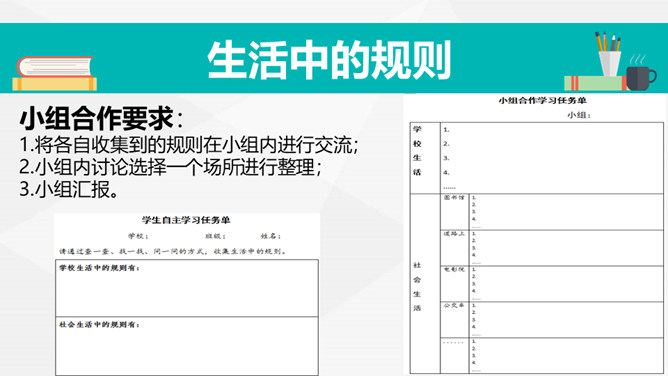Click the 社会生活 row header cell
The width and height of the screenshot is (668, 376).
[x=425, y=284]
